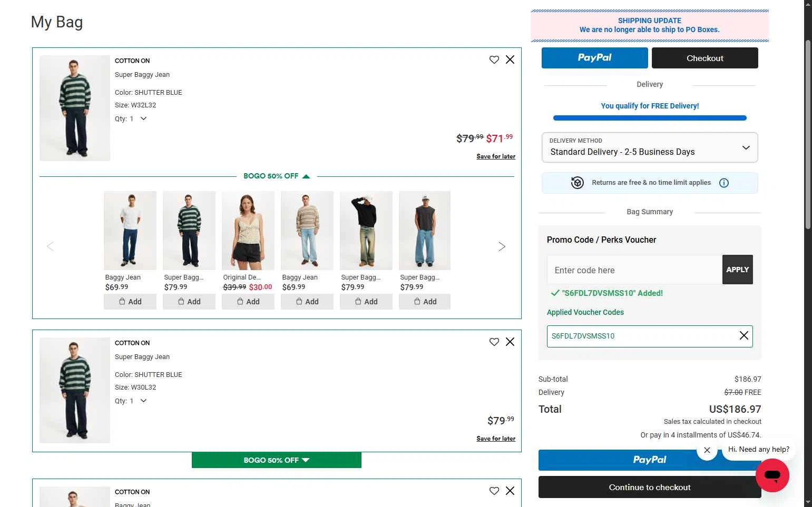The width and height of the screenshot is (812, 507).
Task: Show previous BOGO carousel products
Action: click(x=51, y=246)
